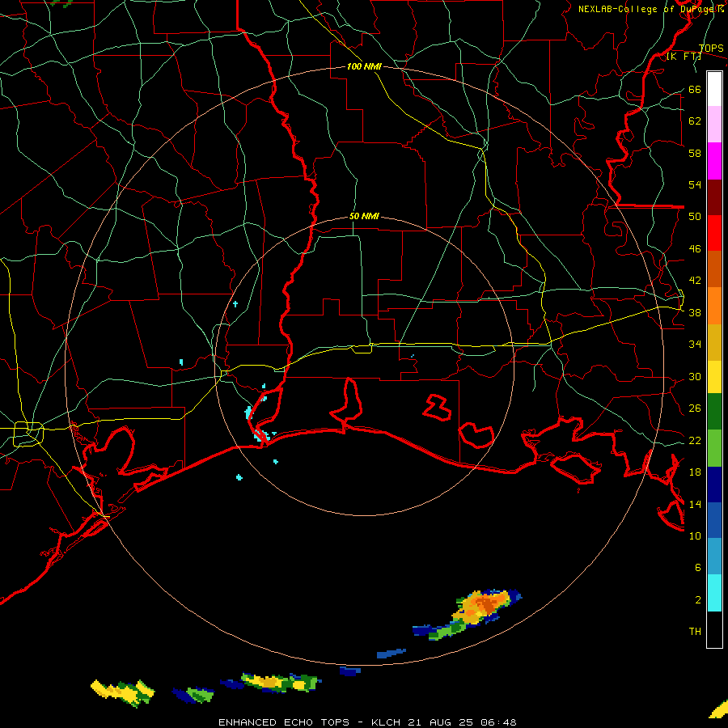Select the black TH threshold swatch

(x=714, y=629)
